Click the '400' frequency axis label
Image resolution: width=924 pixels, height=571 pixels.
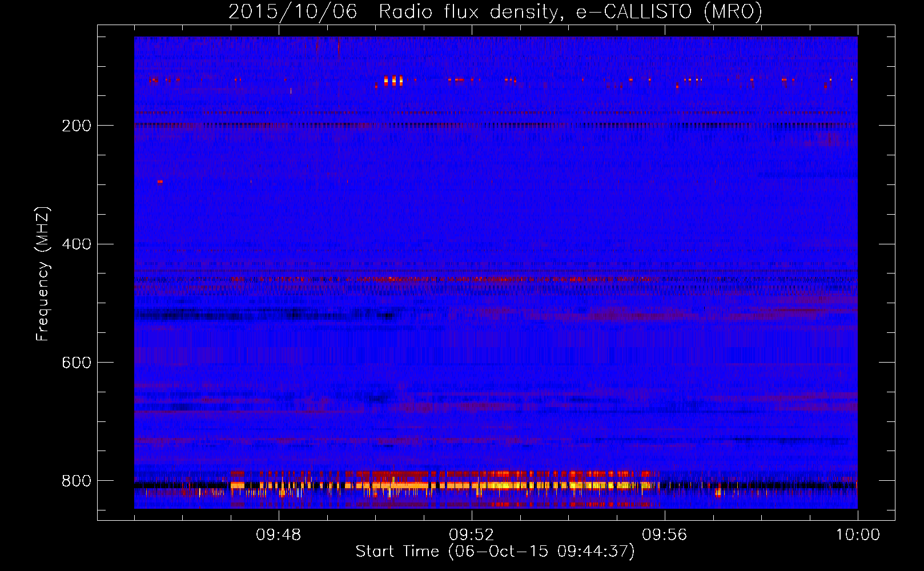click(77, 244)
